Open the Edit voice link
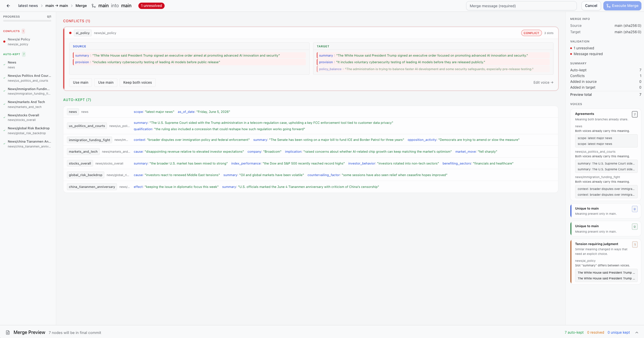This screenshot has height=338, width=644. coord(543,83)
